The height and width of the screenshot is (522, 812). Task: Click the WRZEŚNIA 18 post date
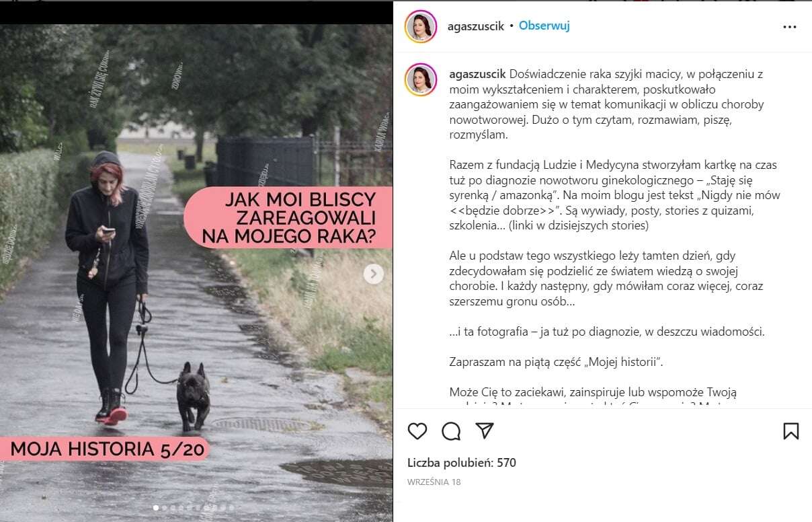[434, 482]
